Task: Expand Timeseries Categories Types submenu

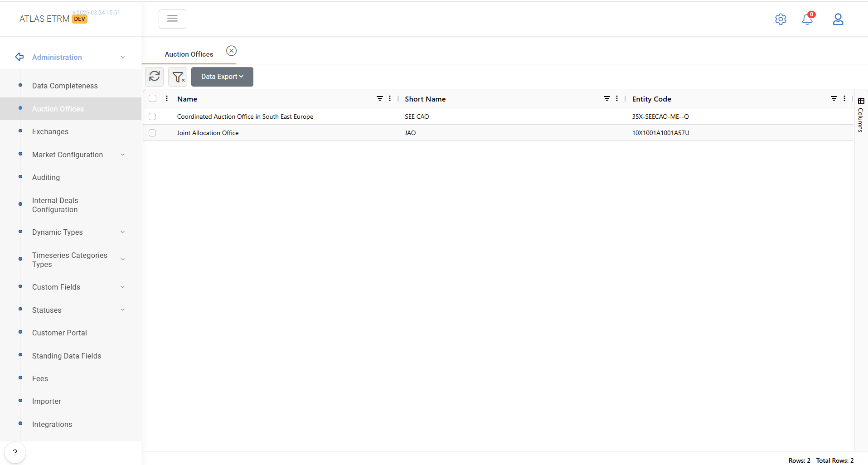Action: 122,259
